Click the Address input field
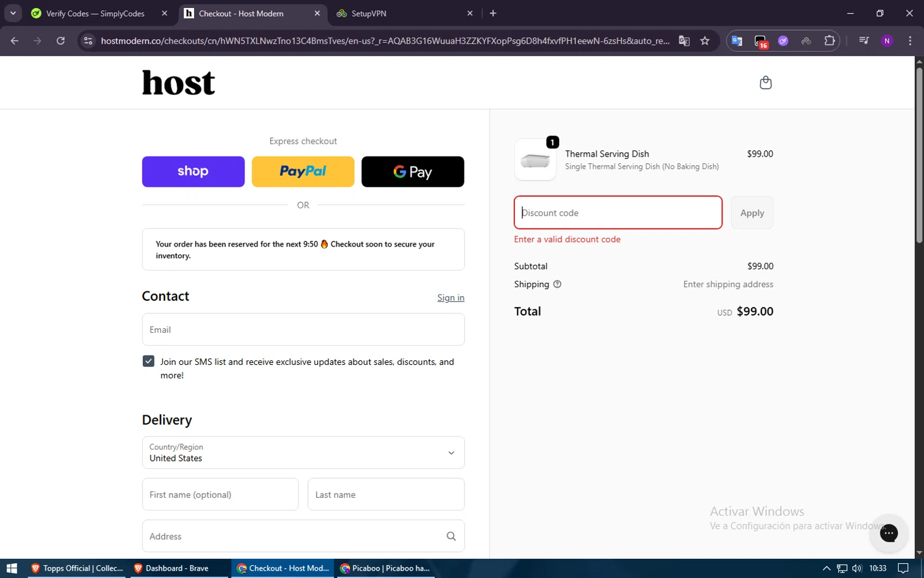The height and width of the screenshot is (578, 924). [303, 536]
